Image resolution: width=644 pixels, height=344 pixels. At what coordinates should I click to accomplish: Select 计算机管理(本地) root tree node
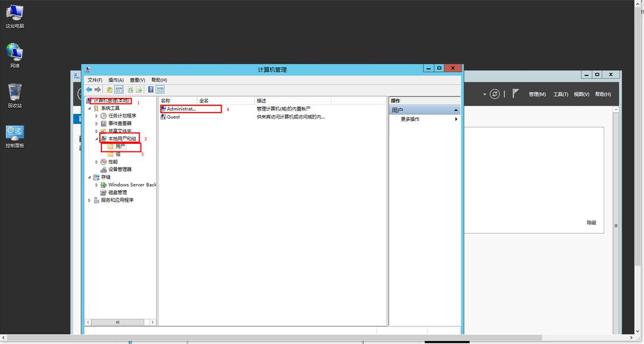tap(111, 100)
